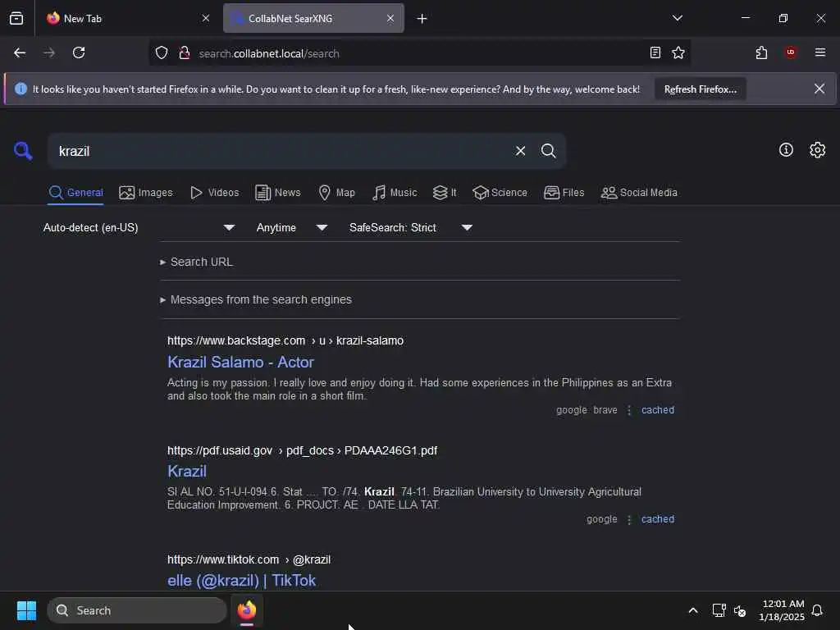Switch to Music search category

[x=395, y=192]
